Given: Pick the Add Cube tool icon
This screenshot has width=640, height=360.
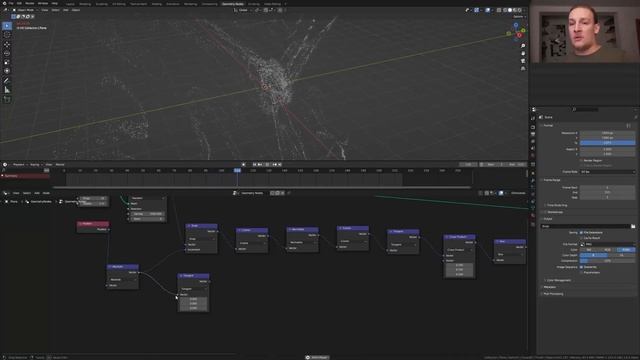Looking at the screenshot, I should coord(7,99).
